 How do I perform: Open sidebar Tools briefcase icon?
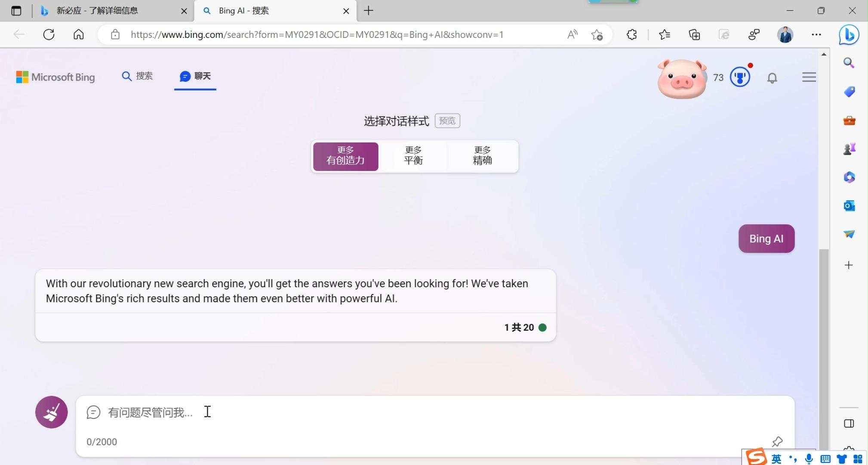coord(849,121)
